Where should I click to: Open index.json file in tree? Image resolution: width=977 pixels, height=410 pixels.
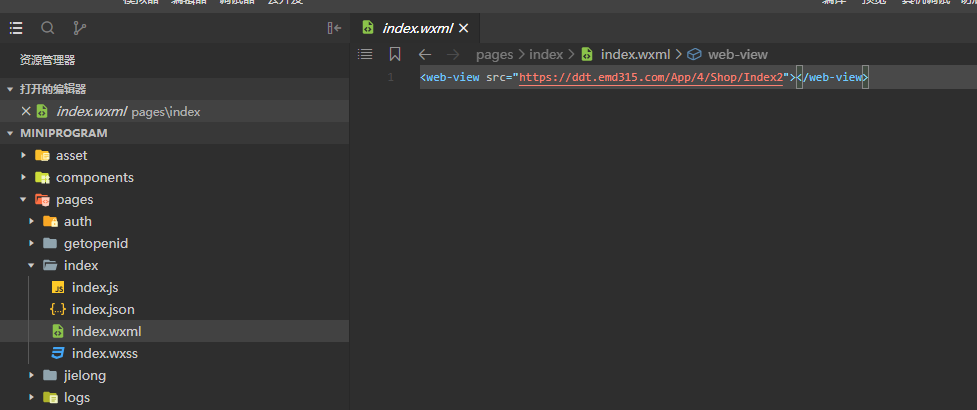coord(102,309)
